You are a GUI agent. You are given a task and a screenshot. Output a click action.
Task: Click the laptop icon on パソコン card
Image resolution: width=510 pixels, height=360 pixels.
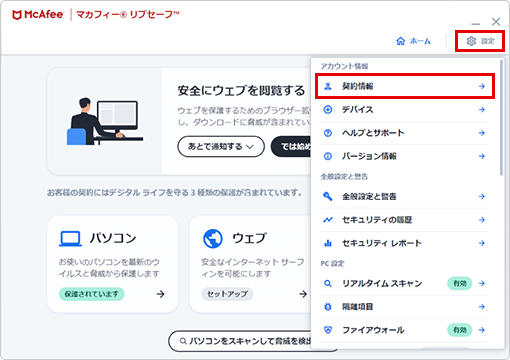point(70,239)
